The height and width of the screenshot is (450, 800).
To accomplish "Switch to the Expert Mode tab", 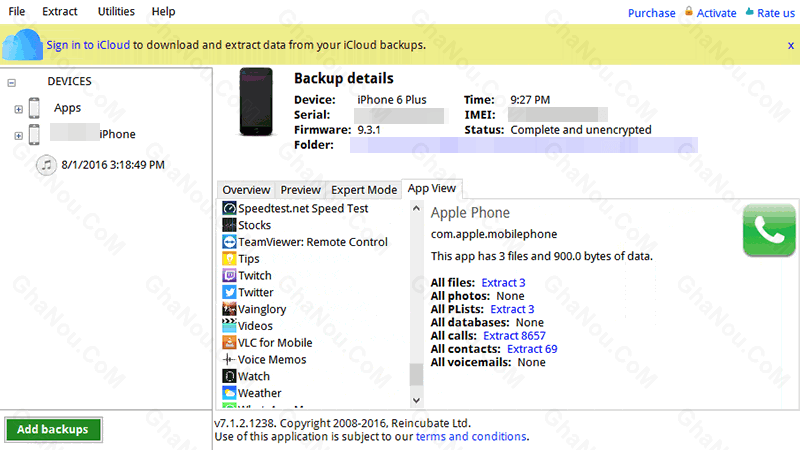I will pos(364,190).
